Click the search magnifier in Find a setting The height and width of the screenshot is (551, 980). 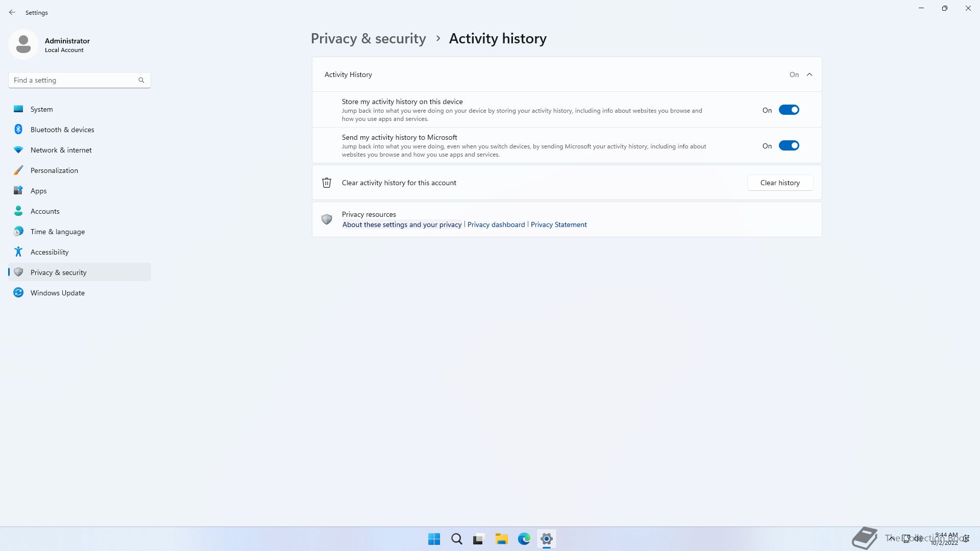pos(141,80)
